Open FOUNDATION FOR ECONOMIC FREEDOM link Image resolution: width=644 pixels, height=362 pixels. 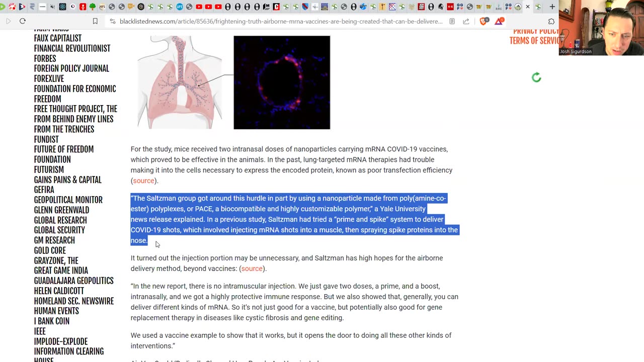pyautogui.click(x=75, y=94)
